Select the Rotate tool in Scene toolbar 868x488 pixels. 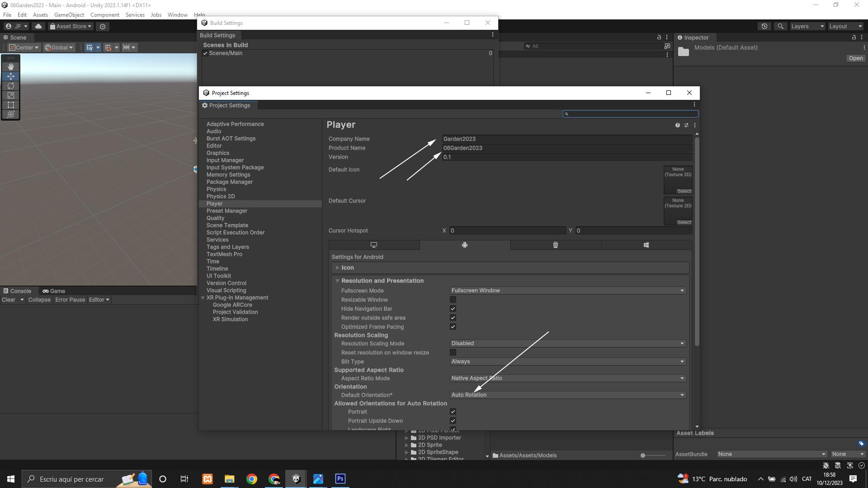(x=11, y=86)
